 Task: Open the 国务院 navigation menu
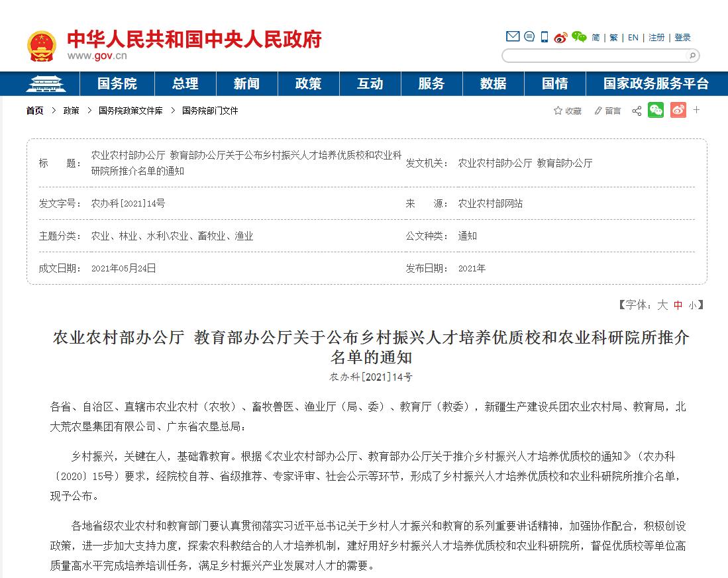[x=117, y=84]
